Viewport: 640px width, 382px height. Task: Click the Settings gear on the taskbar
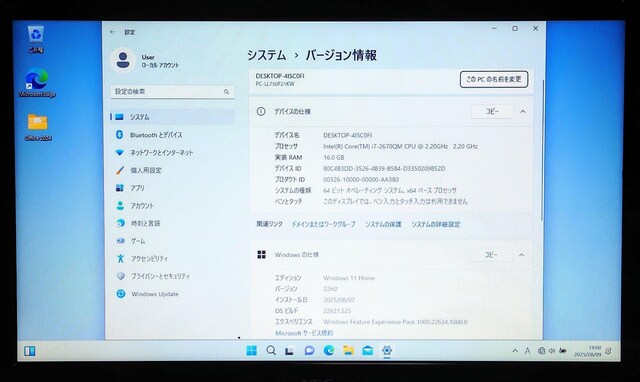point(387,351)
